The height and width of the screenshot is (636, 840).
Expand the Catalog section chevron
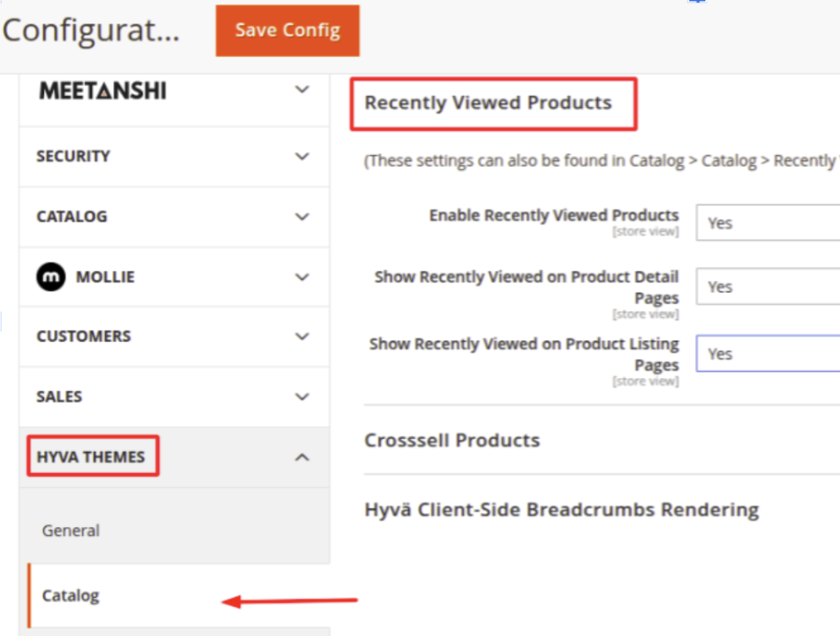tap(302, 217)
